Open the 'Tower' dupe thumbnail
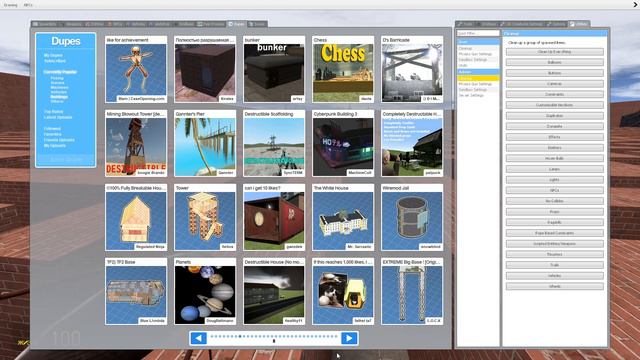 pyautogui.click(x=205, y=217)
